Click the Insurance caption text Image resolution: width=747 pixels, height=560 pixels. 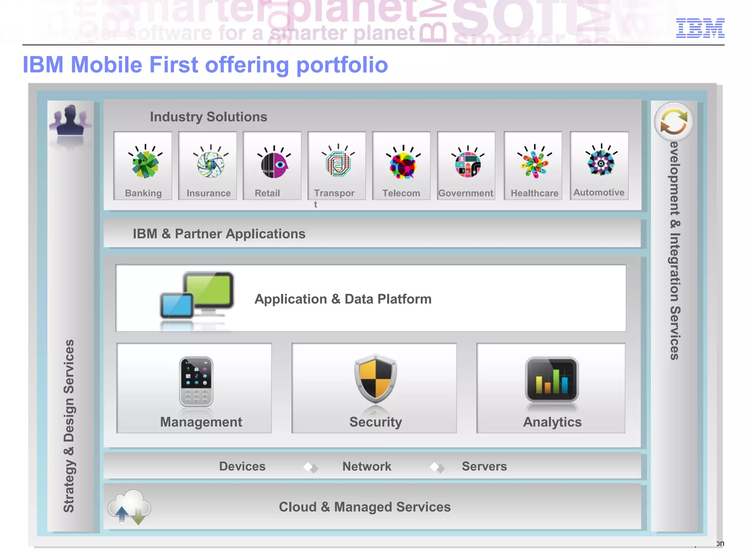coord(209,193)
